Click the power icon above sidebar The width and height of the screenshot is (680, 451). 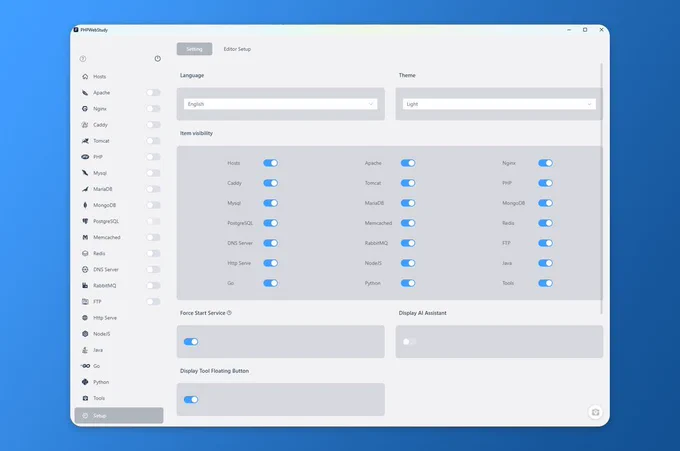(x=157, y=59)
